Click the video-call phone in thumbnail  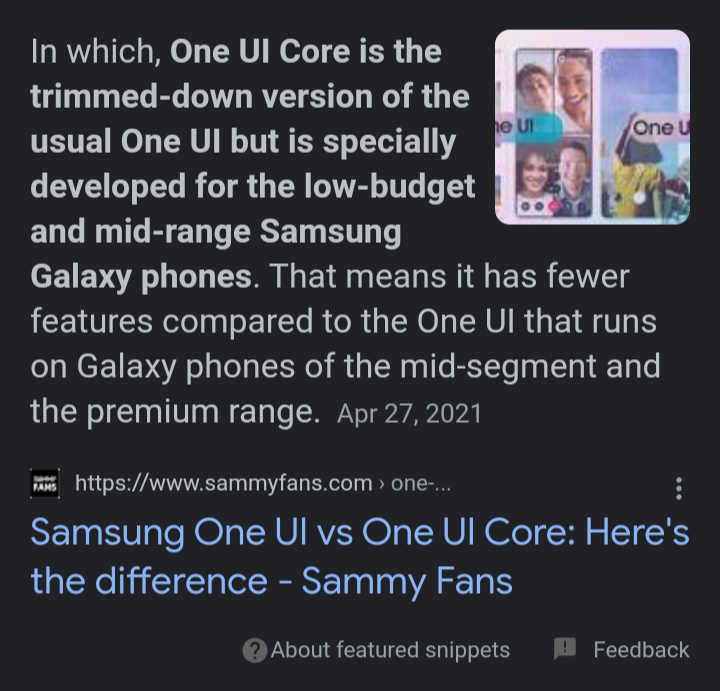pos(553,132)
